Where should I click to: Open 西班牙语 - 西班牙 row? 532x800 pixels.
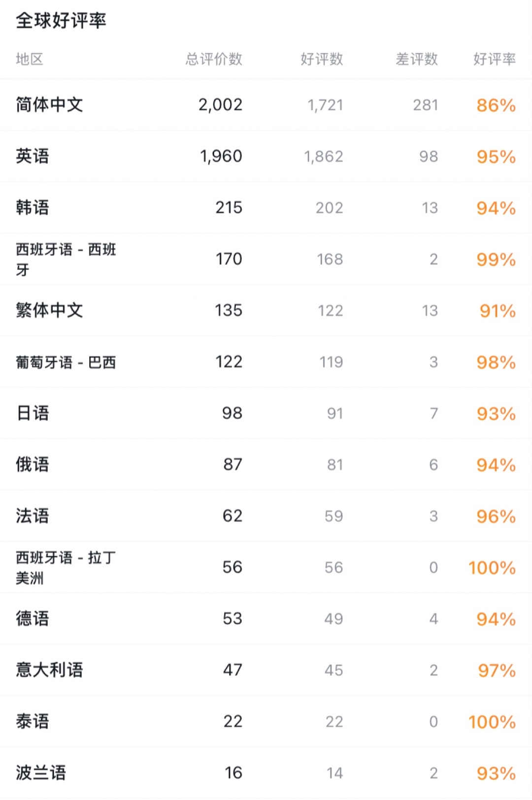66,259
